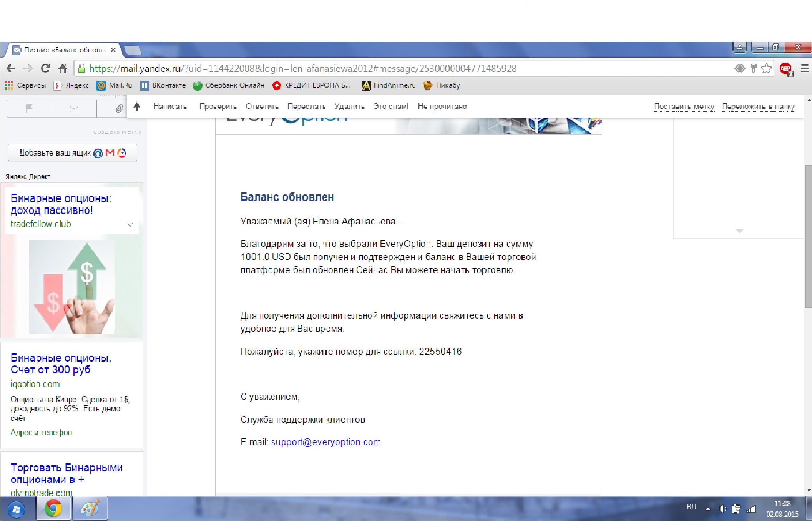This screenshot has width=812, height=521.
Task: Open a new browser tab
Action: tap(133, 50)
